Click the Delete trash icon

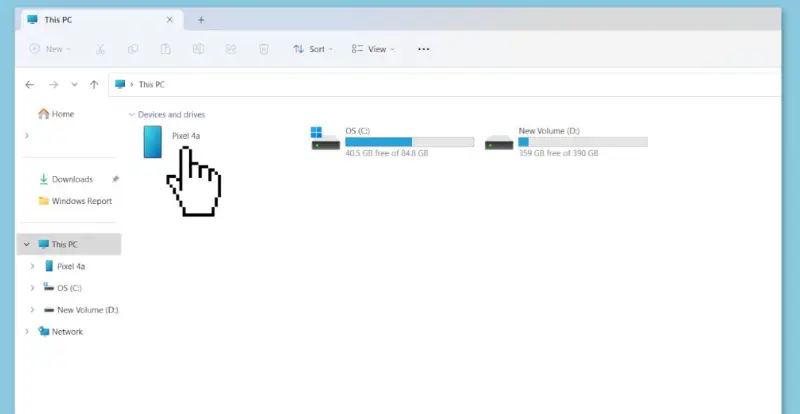coord(264,49)
